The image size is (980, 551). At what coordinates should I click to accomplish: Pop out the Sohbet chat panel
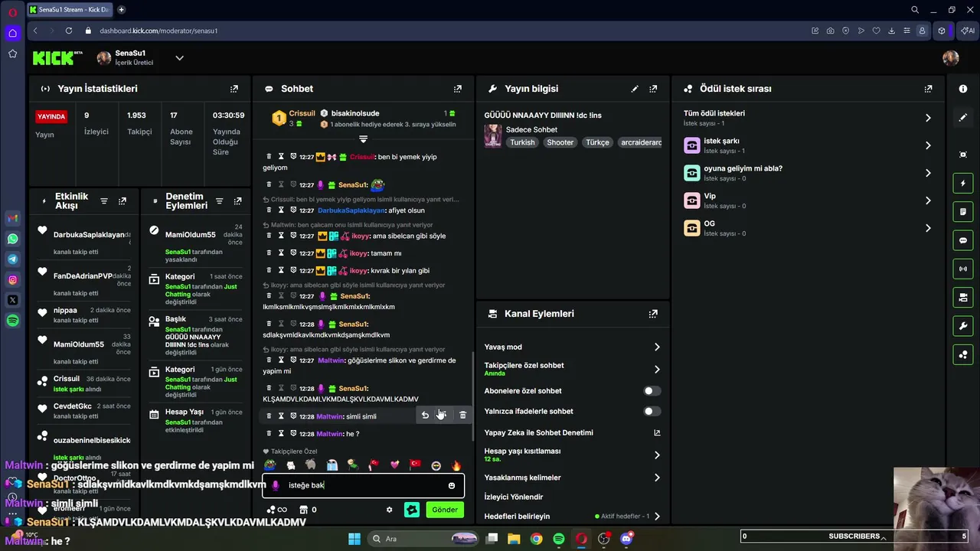click(458, 89)
